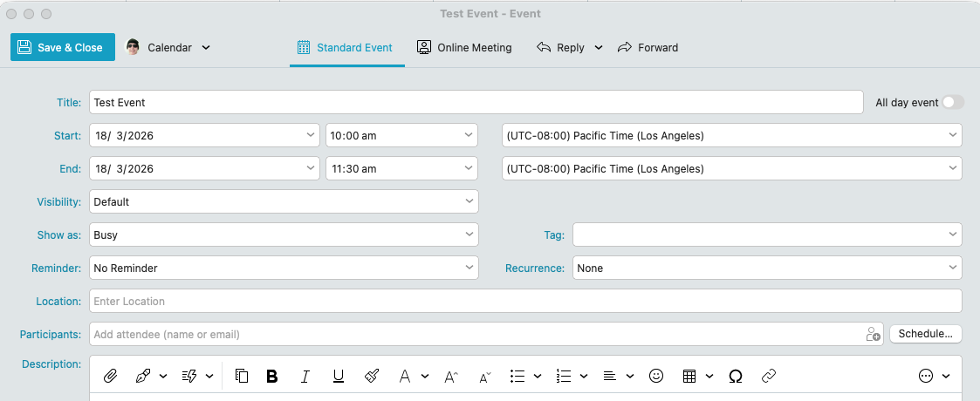Click the Forward button in toolbar
This screenshot has height=401, width=980.
pos(648,48)
